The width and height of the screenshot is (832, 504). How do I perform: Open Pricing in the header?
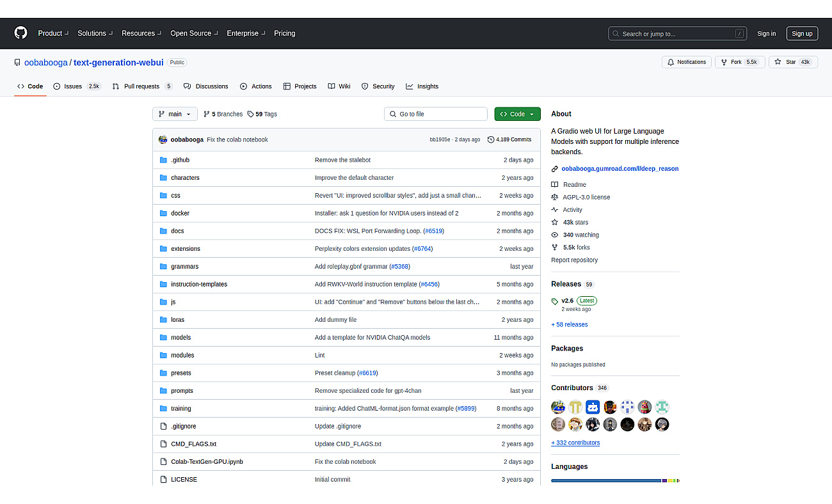pos(285,33)
